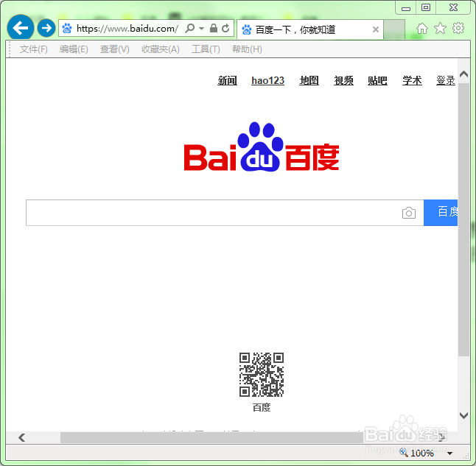Open the 编辑(E) menu
Screen dimensions: 476x466
coord(74,49)
